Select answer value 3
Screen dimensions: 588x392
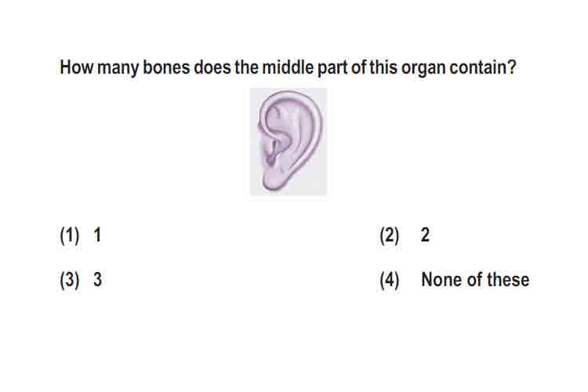click(97, 279)
